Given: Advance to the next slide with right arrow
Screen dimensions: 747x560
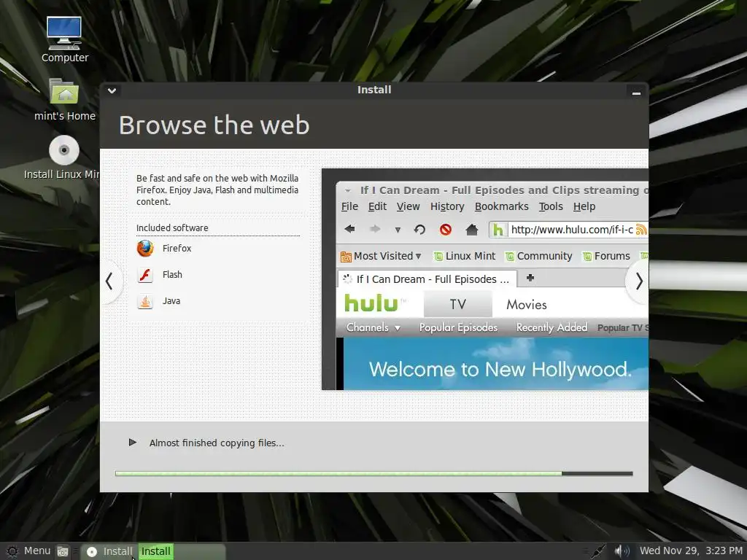Looking at the screenshot, I should tap(639, 281).
